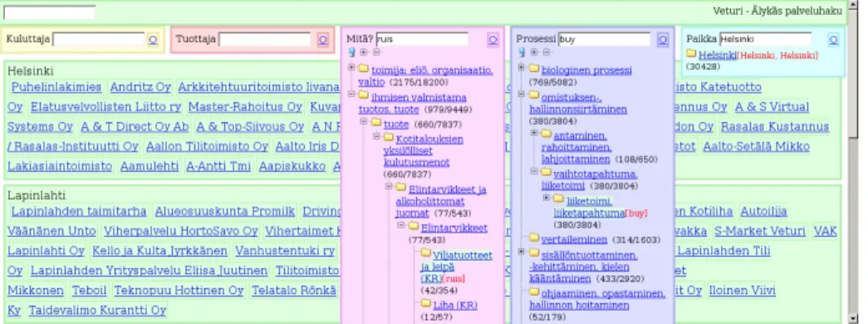This screenshot has width=868, height=324.
Task: Click folder icon beside 'vertaileminen'
Action: point(533,237)
